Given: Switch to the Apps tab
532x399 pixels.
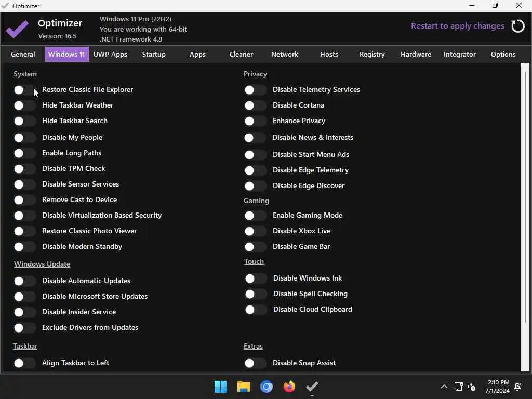Looking at the screenshot, I should [x=197, y=54].
